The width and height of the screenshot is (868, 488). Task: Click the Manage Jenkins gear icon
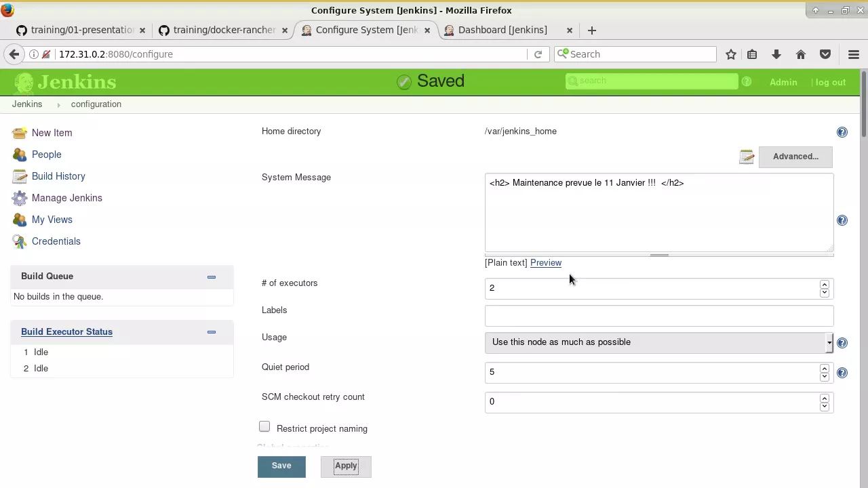[x=20, y=198]
